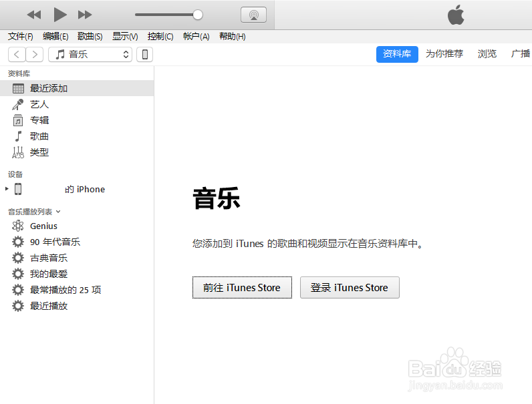Switch to the 为你推荐 tab

[x=444, y=54]
